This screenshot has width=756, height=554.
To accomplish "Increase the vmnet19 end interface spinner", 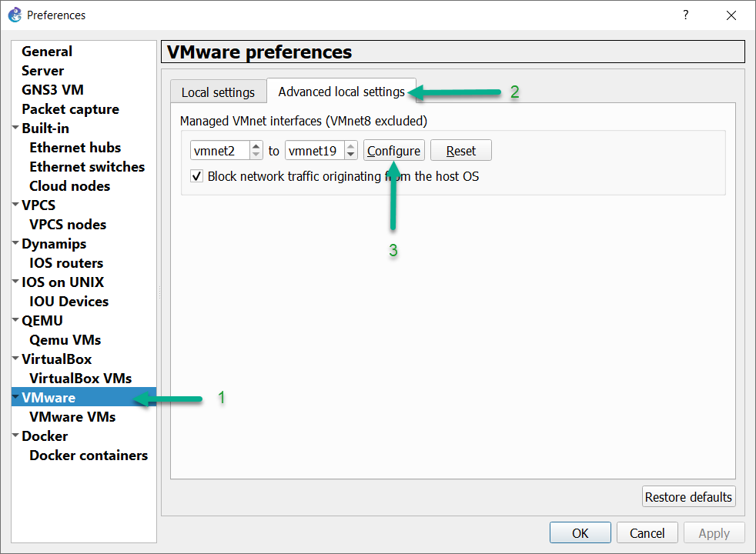I will coord(350,145).
